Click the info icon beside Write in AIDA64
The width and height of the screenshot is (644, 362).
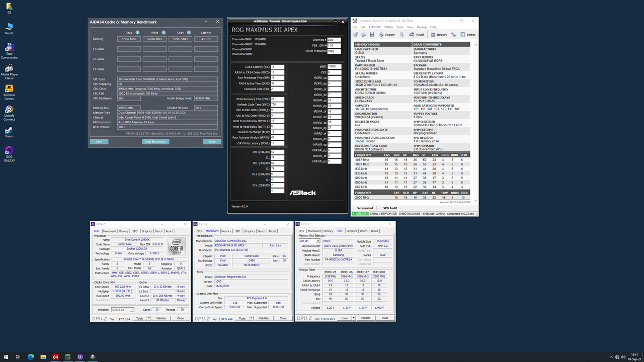(x=164, y=33)
